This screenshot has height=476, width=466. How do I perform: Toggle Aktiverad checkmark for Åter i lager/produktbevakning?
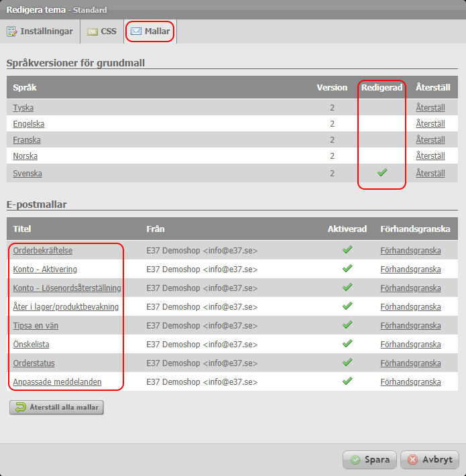tap(347, 306)
